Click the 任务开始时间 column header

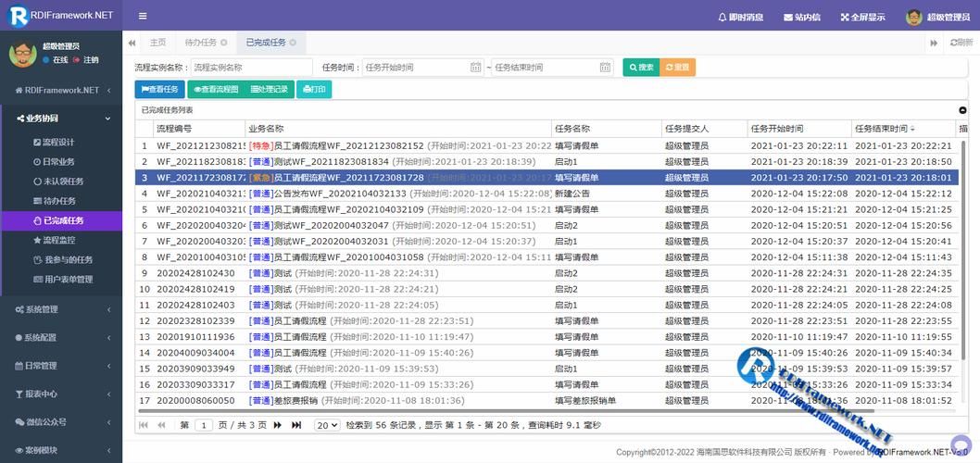click(799, 129)
